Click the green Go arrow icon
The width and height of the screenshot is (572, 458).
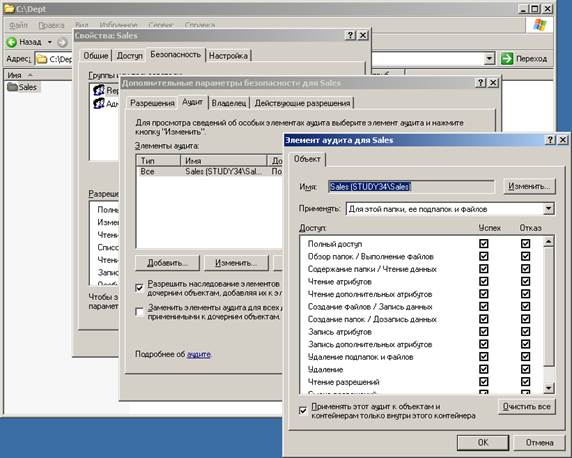tap(507, 58)
